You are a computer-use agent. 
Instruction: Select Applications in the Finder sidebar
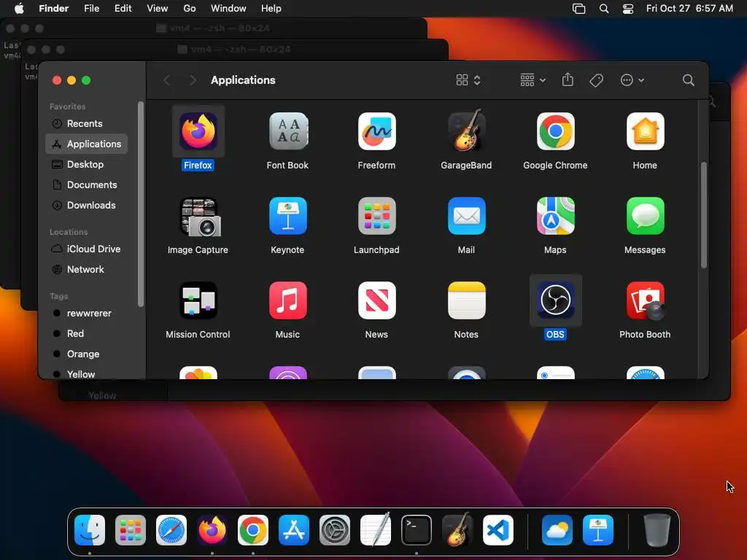[x=87, y=144]
